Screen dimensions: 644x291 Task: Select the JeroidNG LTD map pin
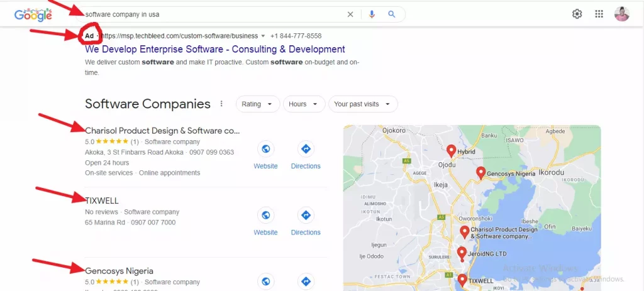pyautogui.click(x=462, y=254)
